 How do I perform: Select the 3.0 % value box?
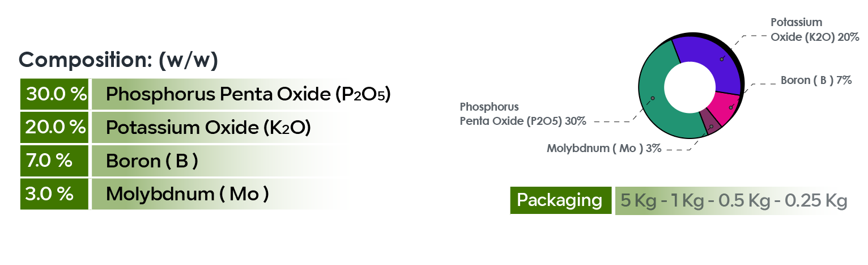pos(54,194)
